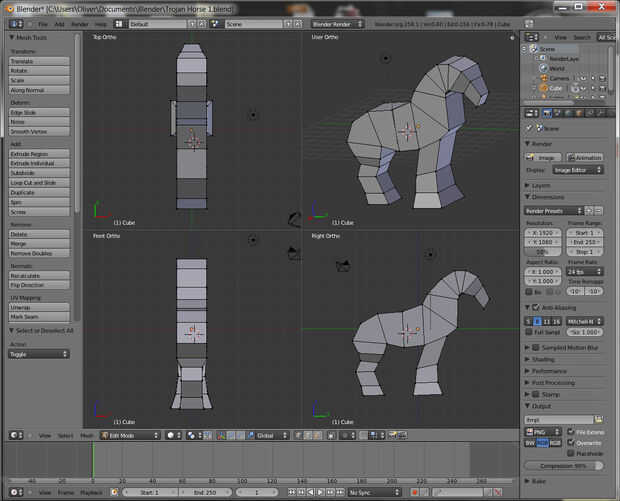Open the Mesh menu in viewport header
This screenshot has width=620, height=501.
pos(87,435)
